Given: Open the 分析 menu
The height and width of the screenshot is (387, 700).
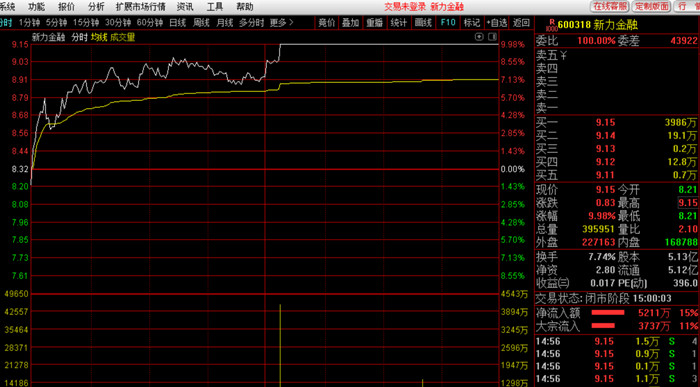Looking at the screenshot, I should 96,7.
